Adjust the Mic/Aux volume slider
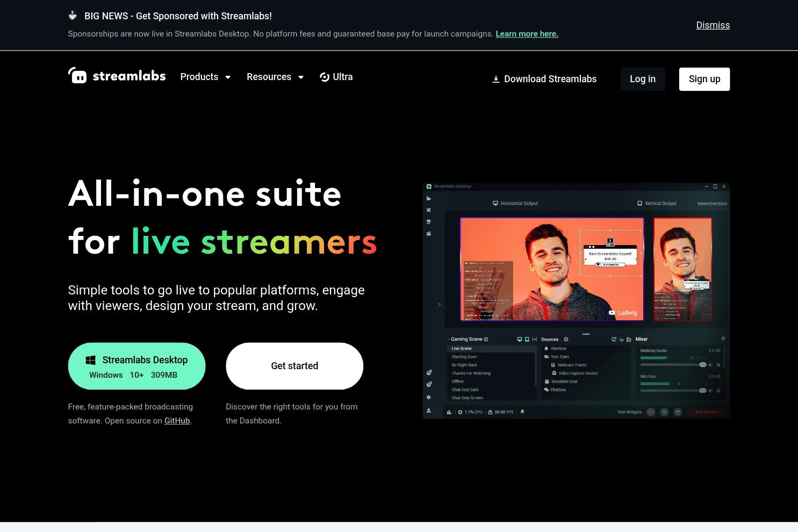Screen dimensions: 798x532 click(x=673, y=391)
